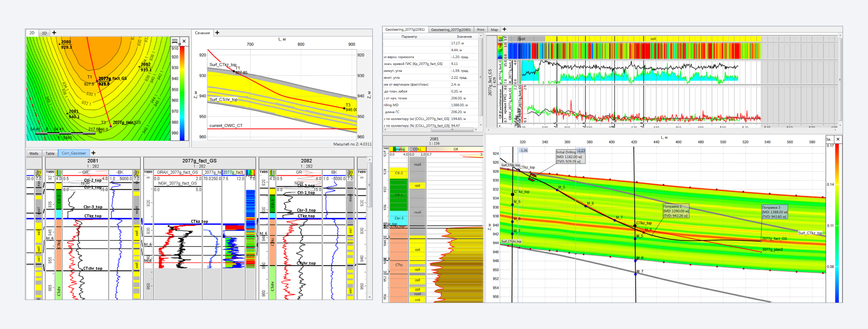This screenshot has width=868, height=329.
Task: Close the map color legend
Action: 184,41
